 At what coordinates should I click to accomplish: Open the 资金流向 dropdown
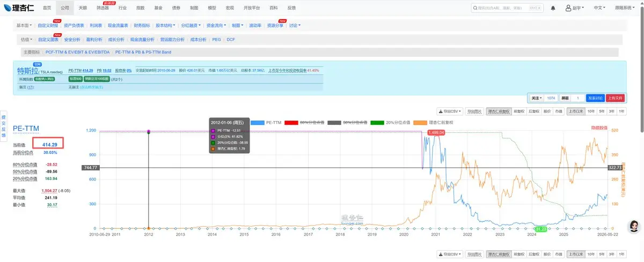tap(215, 25)
